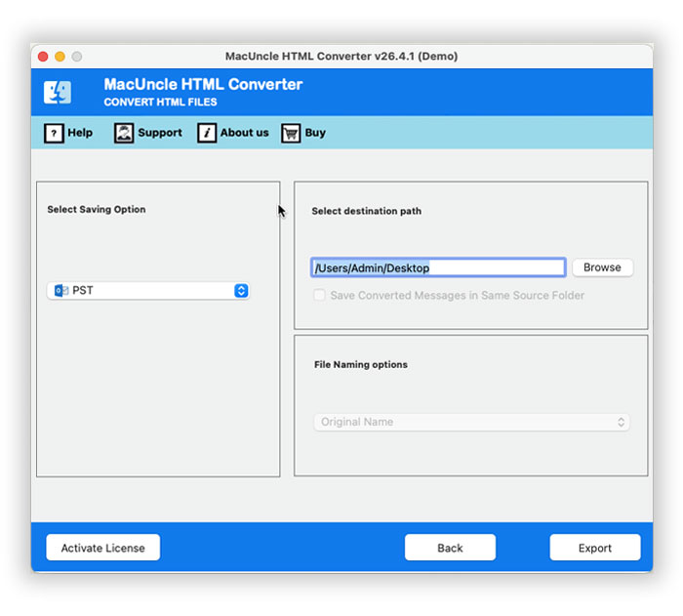This screenshot has width=683, height=616.
Task: Expand the Original Name file naming dropdown
Action: (471, 422)
